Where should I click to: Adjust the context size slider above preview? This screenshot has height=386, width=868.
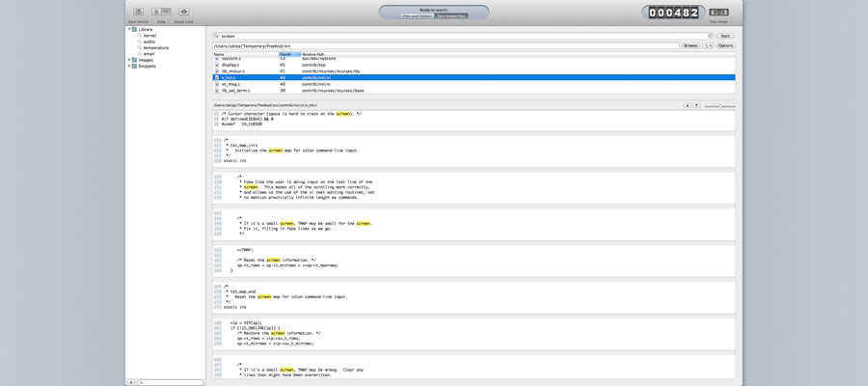(719, 105)
